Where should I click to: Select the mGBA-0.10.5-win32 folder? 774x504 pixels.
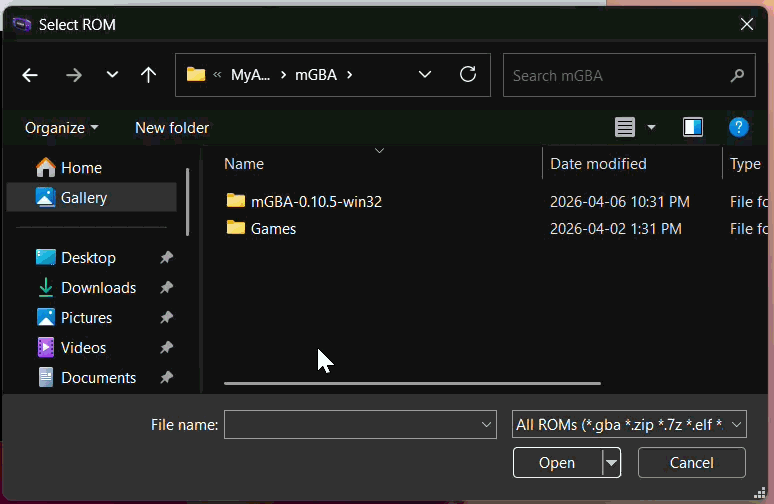pyautogui.click(x=316, y=201)
